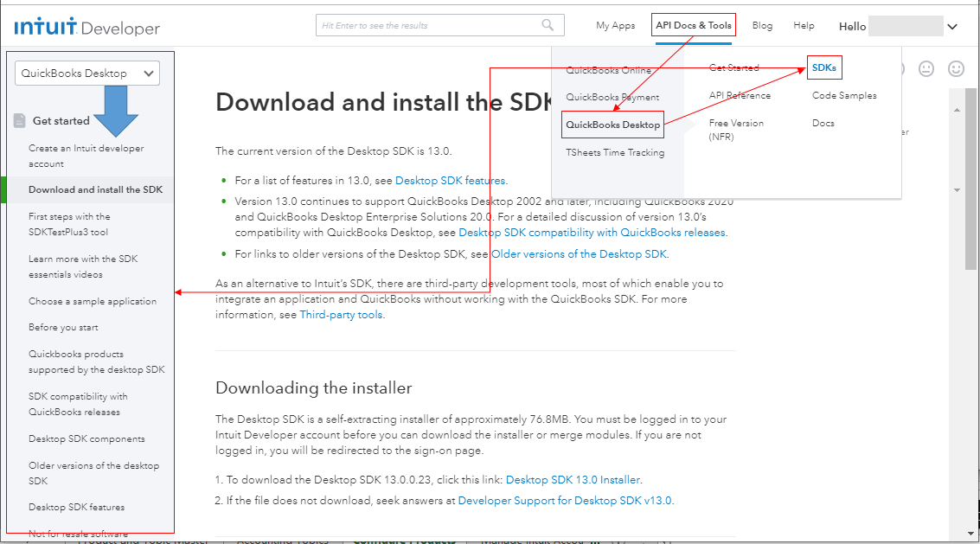980x544 pixels.
Task: Select QuickBooks Payment in the dropdown menu
Action: tap(612, 97)
